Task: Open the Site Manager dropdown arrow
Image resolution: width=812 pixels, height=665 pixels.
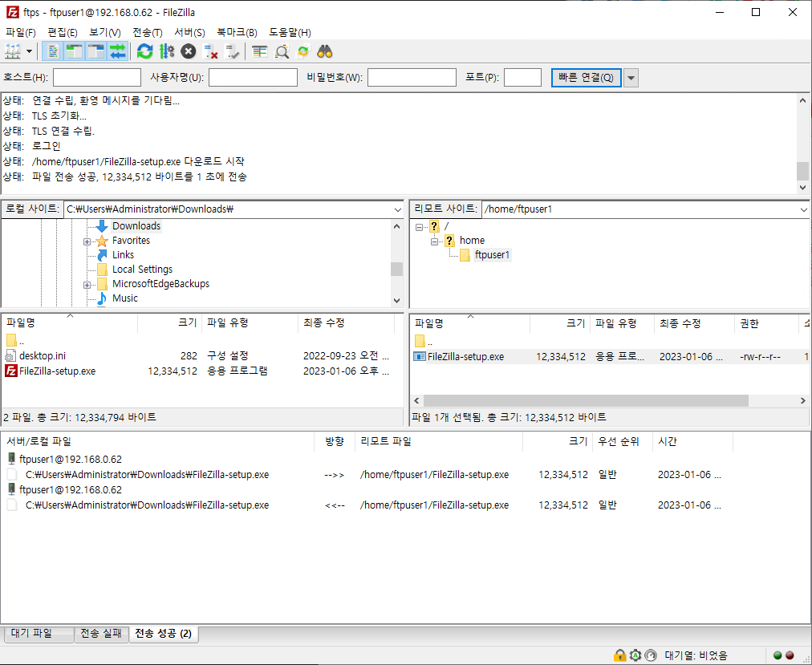Action: coord(29,51)
